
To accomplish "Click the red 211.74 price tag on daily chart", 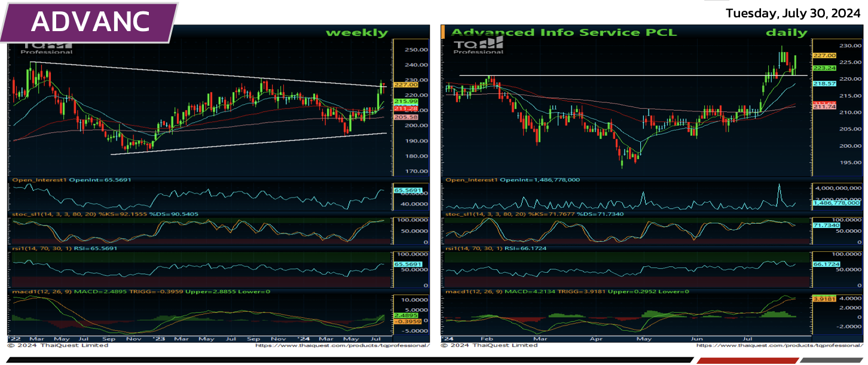I will tap(823, 107).
